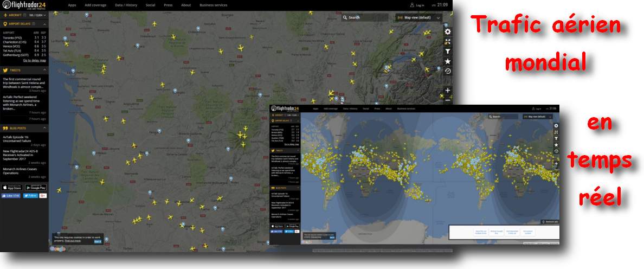Open settings gear in large France map window

[x=448, y=31]
